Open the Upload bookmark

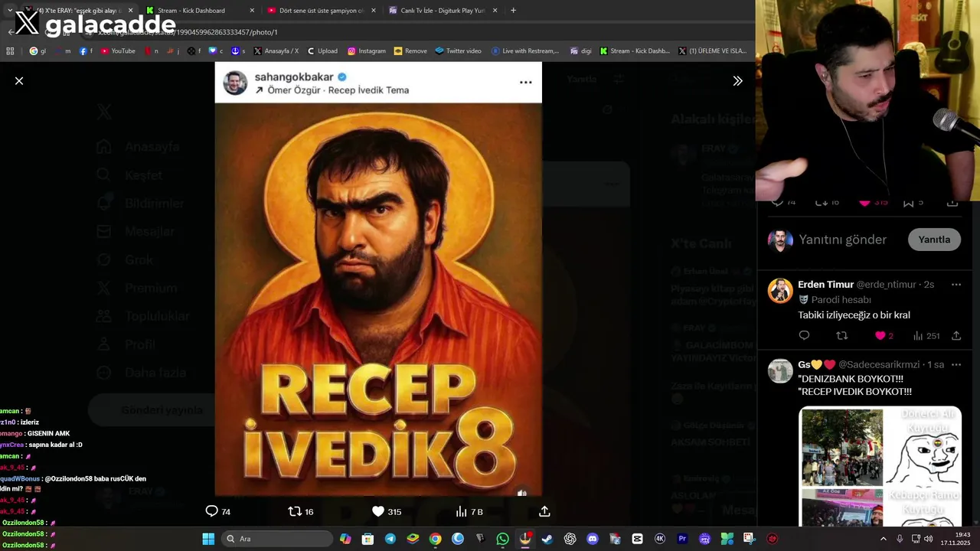(x=322, y=51)
